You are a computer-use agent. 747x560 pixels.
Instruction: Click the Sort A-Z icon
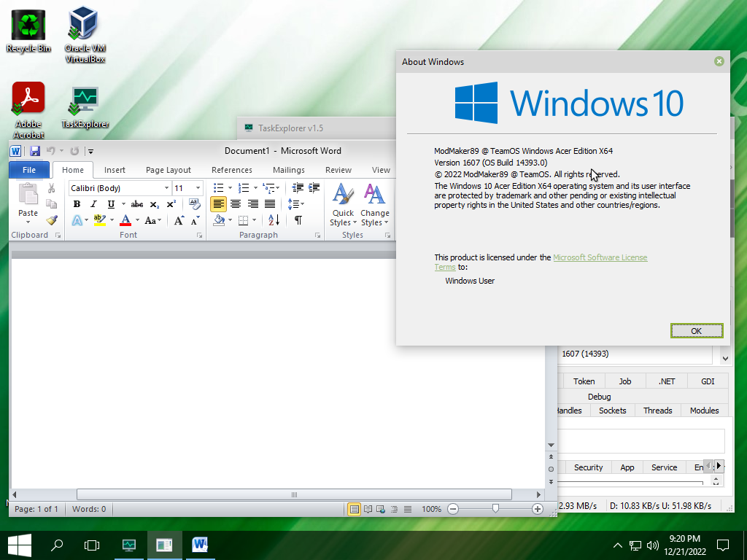point(274,220)
